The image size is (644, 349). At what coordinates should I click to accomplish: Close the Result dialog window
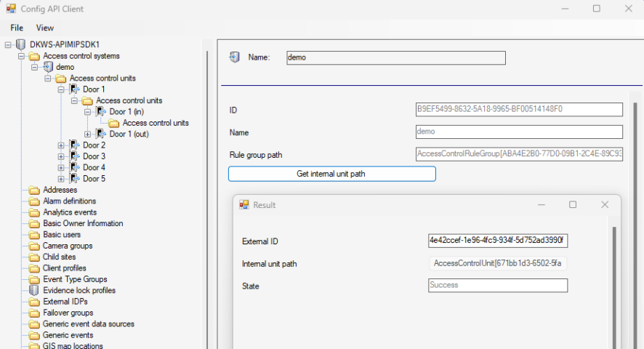[x=604, y=205]
